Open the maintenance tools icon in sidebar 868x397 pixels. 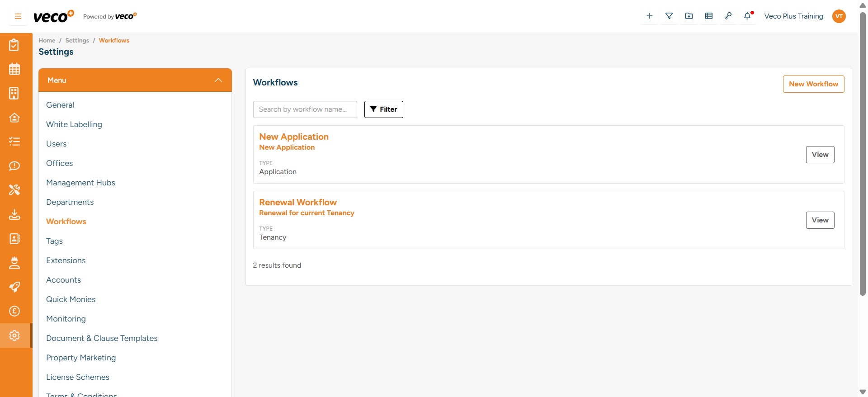tap(14, 190)
